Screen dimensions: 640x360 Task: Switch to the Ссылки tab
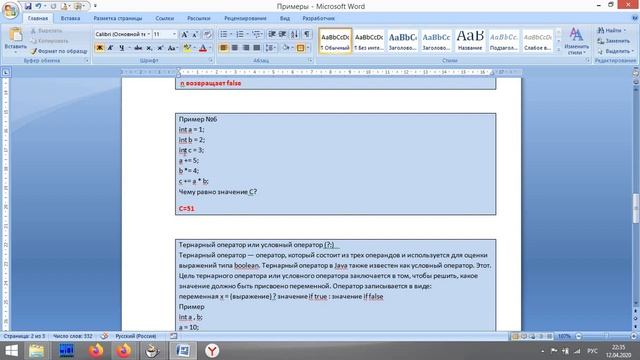(x=164, y=18)
